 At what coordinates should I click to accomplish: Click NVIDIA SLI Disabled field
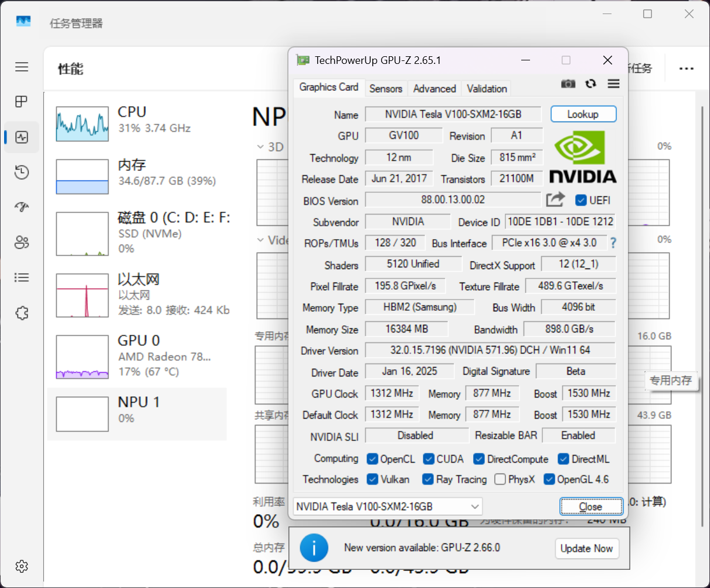coord(417,436)
